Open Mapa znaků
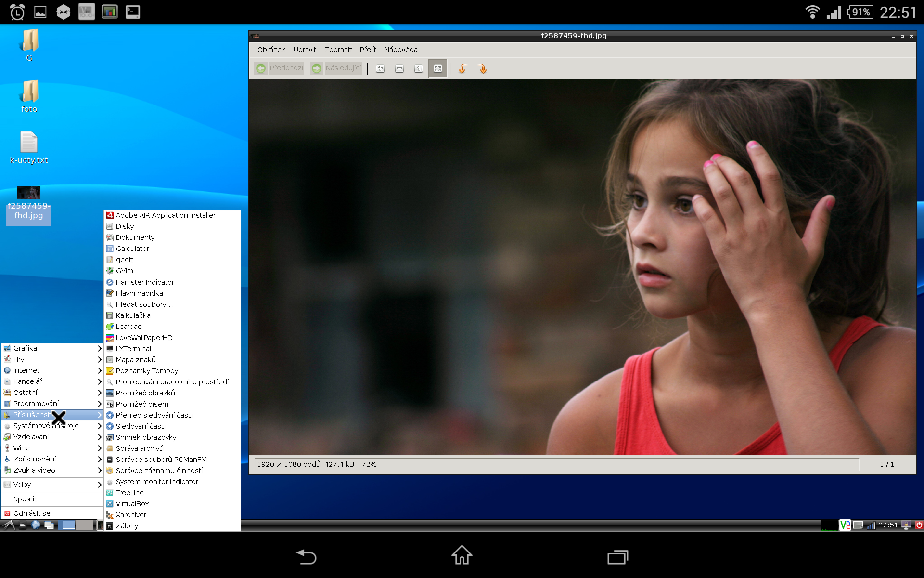Screen dimensions: 924x578 tap(172, 360)
